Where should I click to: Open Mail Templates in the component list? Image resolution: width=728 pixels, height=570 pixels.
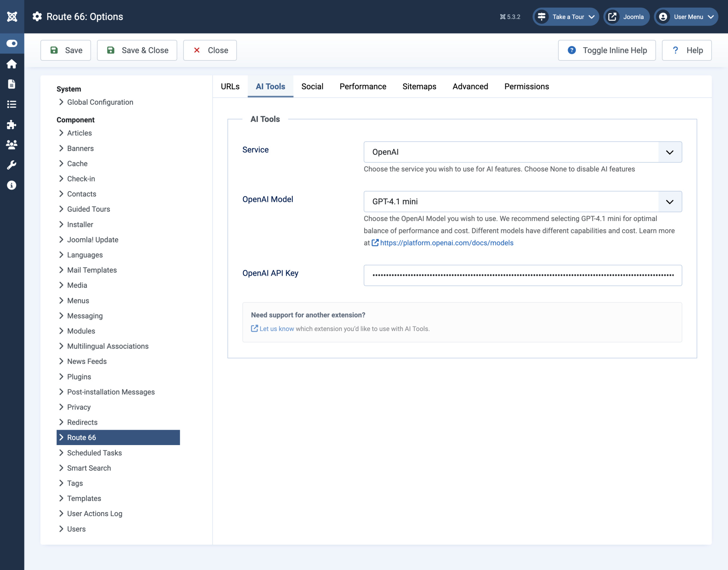(92, 270)
